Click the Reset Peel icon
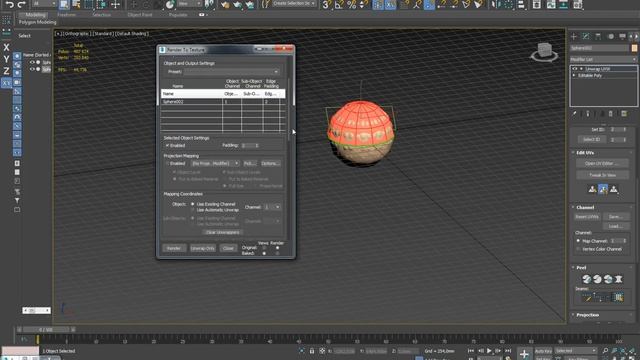The height and width of the screenshot is (360, 640). click(x=608, y=279)
